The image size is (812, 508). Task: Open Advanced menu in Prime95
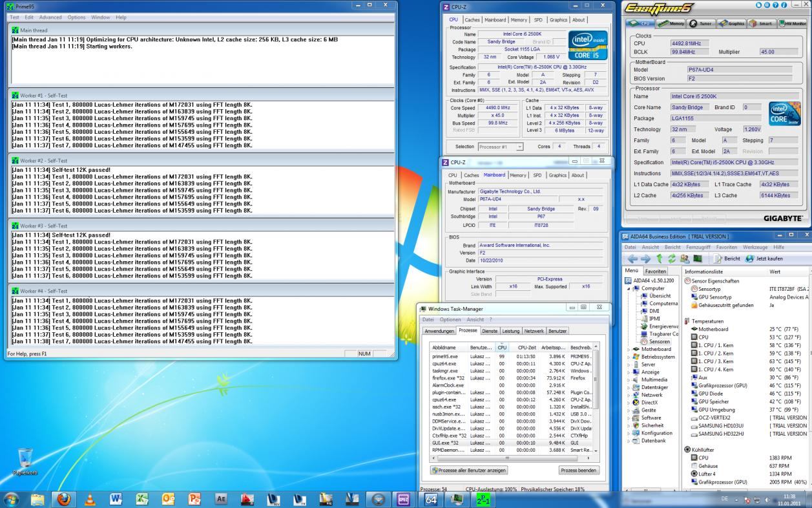[x=50, y=17]
